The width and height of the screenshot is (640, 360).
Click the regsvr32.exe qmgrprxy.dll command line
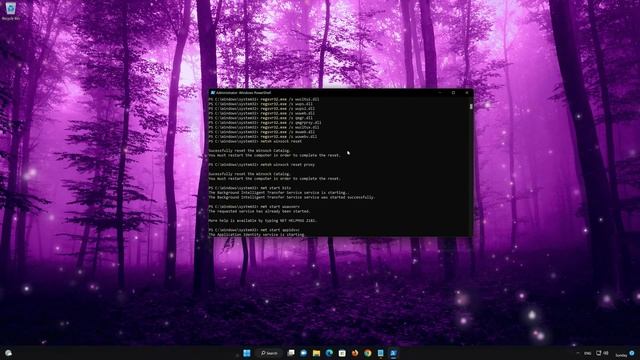265,122
